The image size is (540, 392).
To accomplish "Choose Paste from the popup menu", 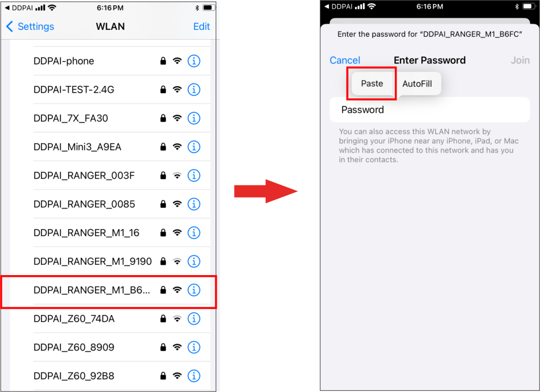I will (372, 83).
